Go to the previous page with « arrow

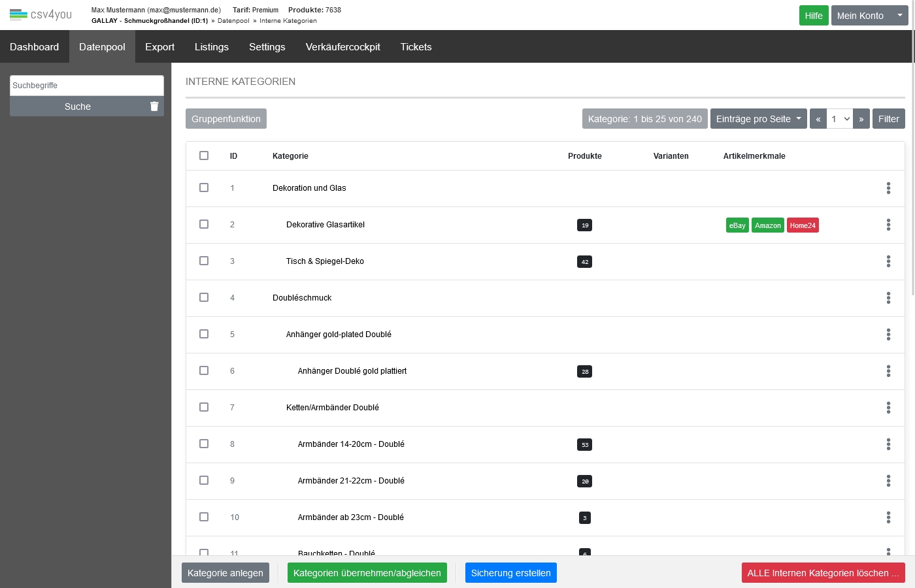click(x=818, y=119)
